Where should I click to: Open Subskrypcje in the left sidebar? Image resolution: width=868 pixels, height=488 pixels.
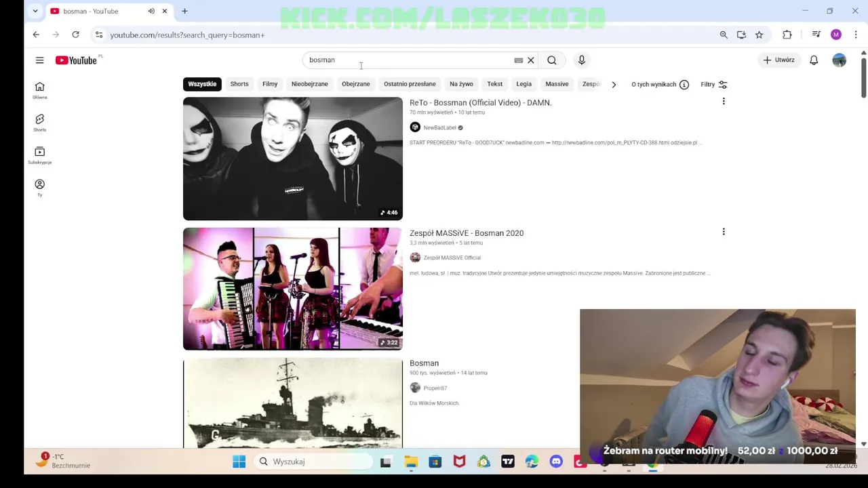[39, 155]
